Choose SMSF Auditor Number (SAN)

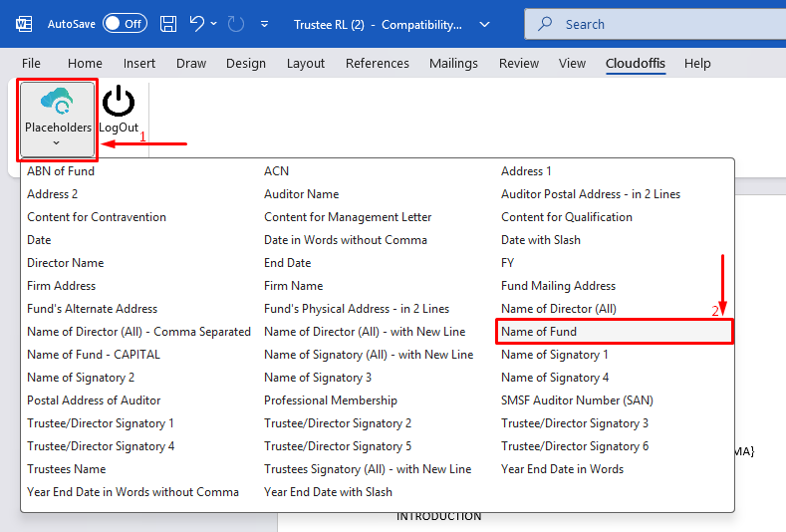(x=577, y=400)
